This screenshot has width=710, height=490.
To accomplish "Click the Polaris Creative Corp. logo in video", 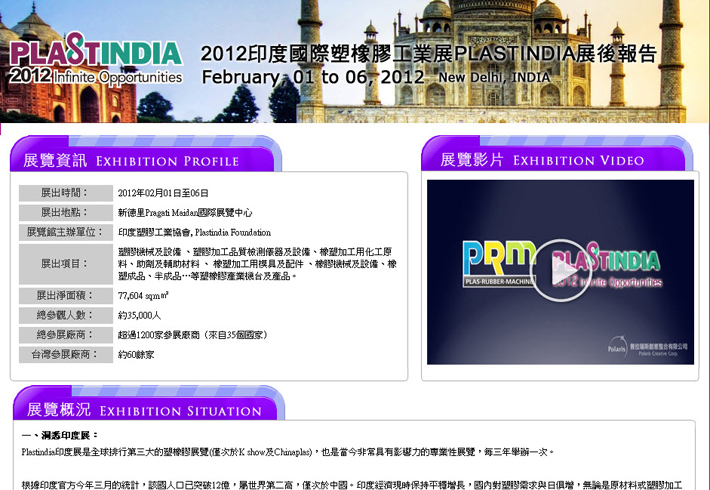I will 648,347.
